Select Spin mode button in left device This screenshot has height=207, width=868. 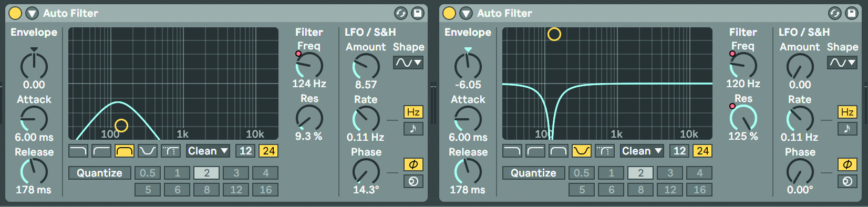(x=414, y=181)
